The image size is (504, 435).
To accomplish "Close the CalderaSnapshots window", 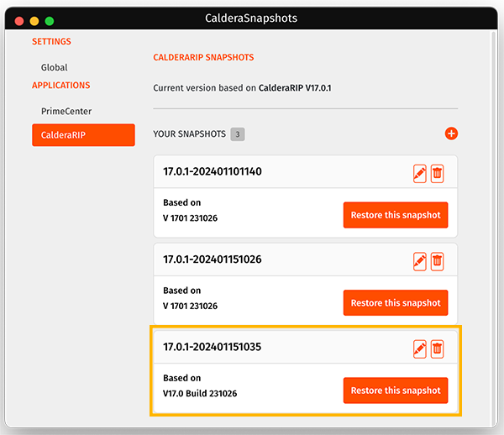I will pos(19,21).
